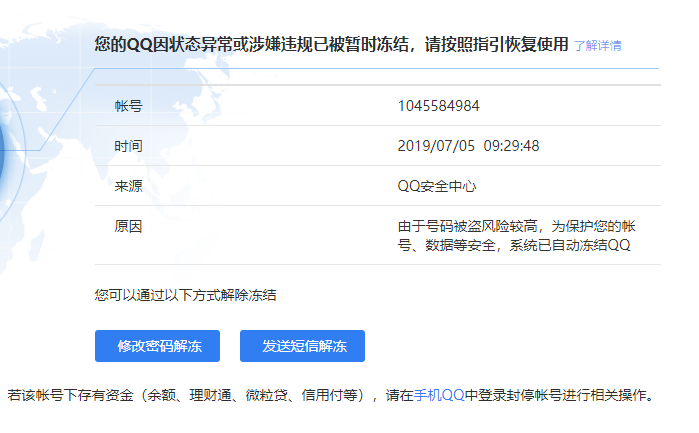Screen dimensions: 699x433
Task: Click the 时间 row label
Action: coord(128,146)
